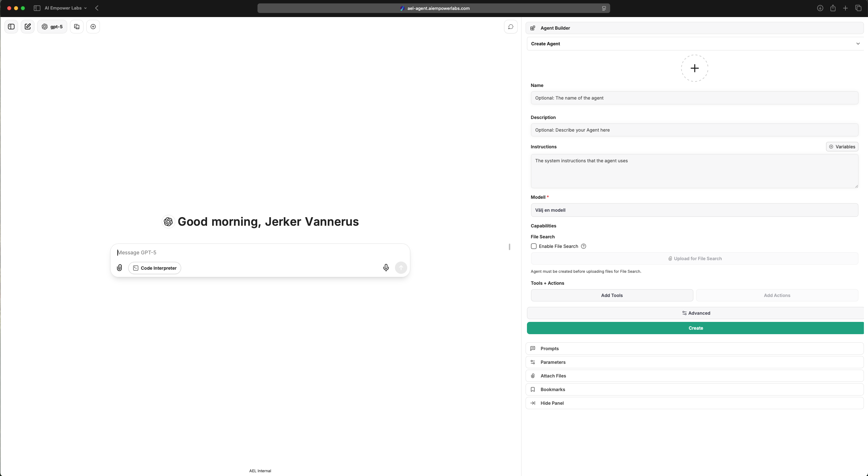Click the Safari address bar
This screenshot has width=868, height=476.
(x=433, y=8)
